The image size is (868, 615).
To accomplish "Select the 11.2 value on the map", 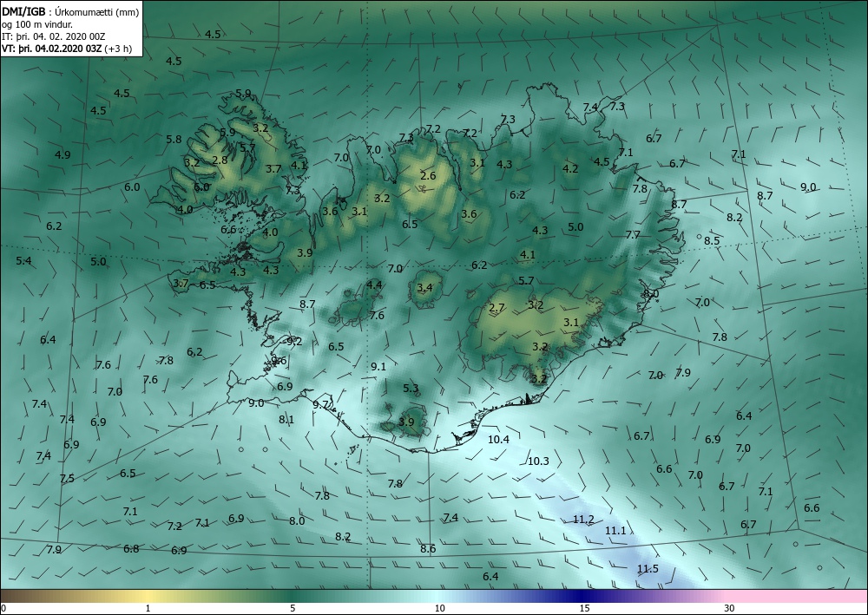I will click(x=583, y=520).
